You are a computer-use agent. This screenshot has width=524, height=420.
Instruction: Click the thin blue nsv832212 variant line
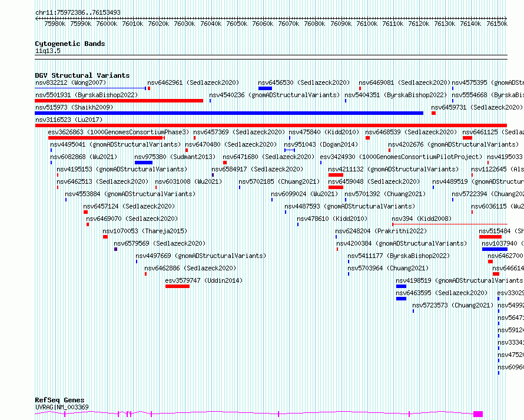91,88
